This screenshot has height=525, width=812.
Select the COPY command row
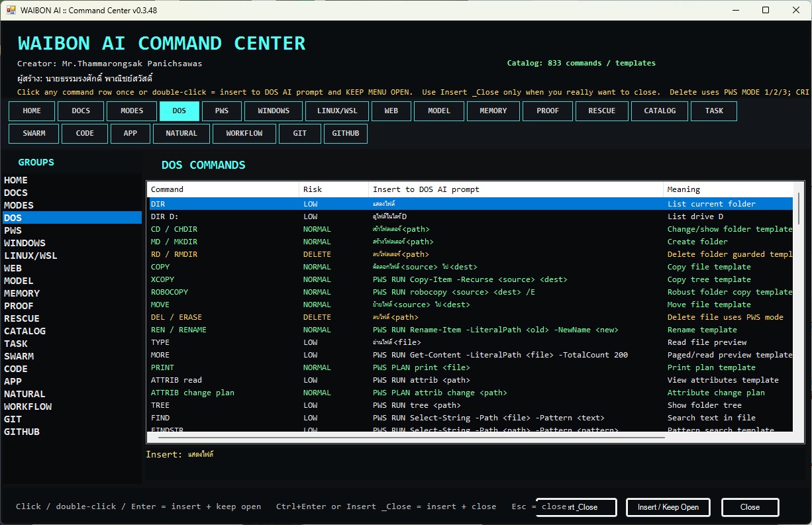point(470,267)
